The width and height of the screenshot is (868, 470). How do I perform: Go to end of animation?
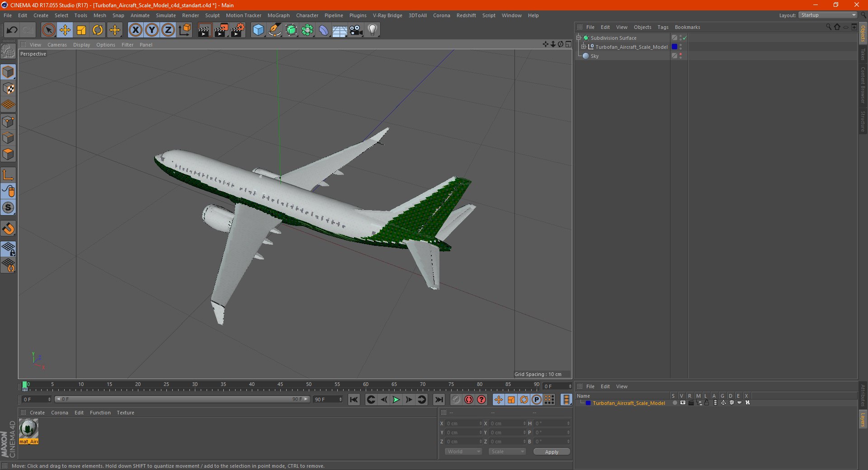point(439,399)
